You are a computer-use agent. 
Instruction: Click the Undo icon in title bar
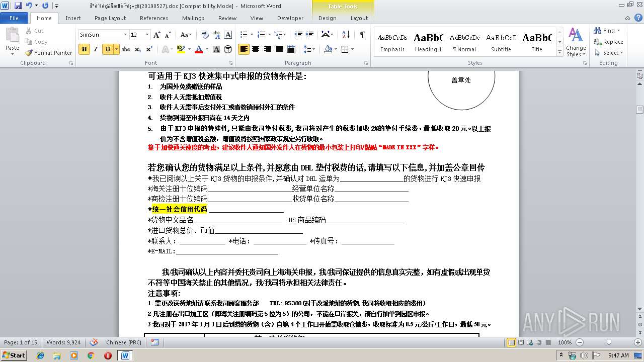click(x=29, y=6)
